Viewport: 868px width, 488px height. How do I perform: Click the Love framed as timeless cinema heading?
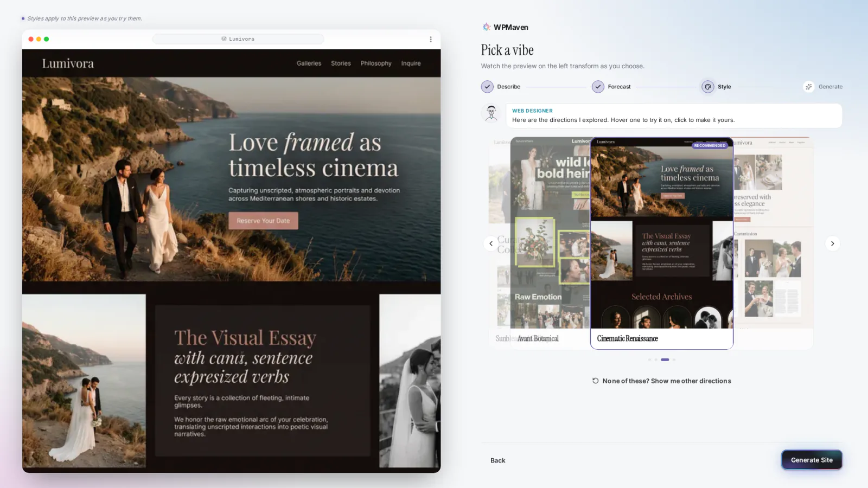pyautogui.click(x=313, y=156)
